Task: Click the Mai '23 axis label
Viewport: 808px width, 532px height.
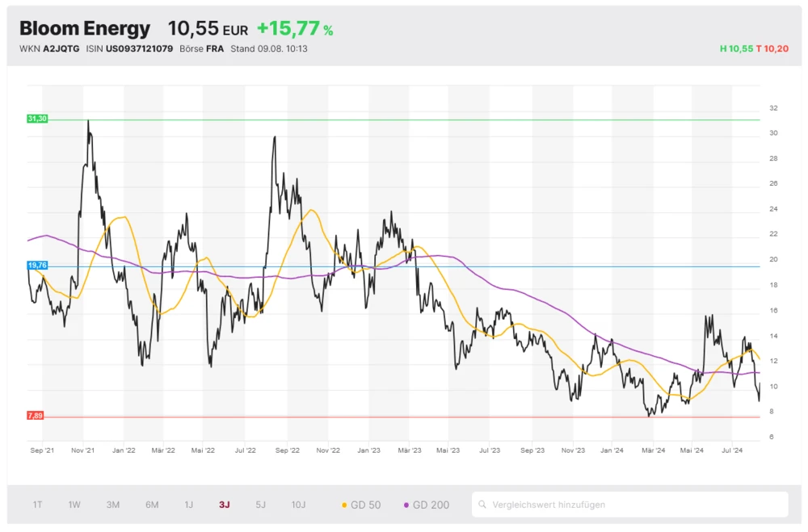Action: tap(448, 450)
